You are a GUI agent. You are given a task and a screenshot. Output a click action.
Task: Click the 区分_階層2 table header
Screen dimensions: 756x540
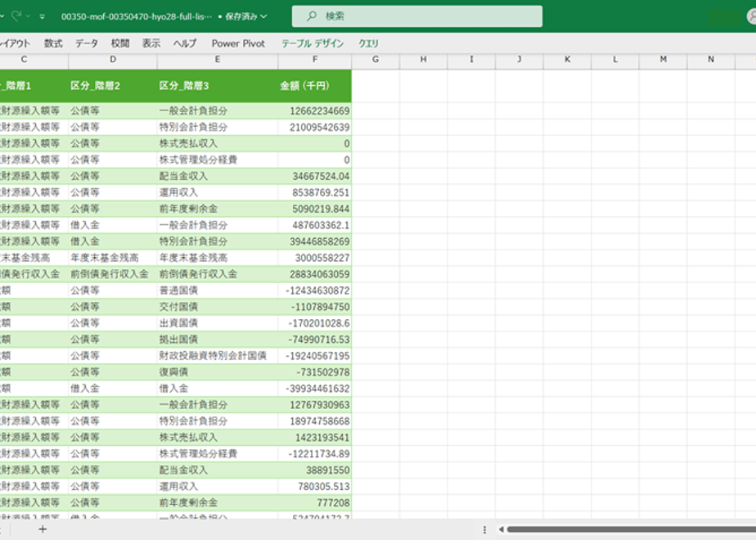(113, 86)
